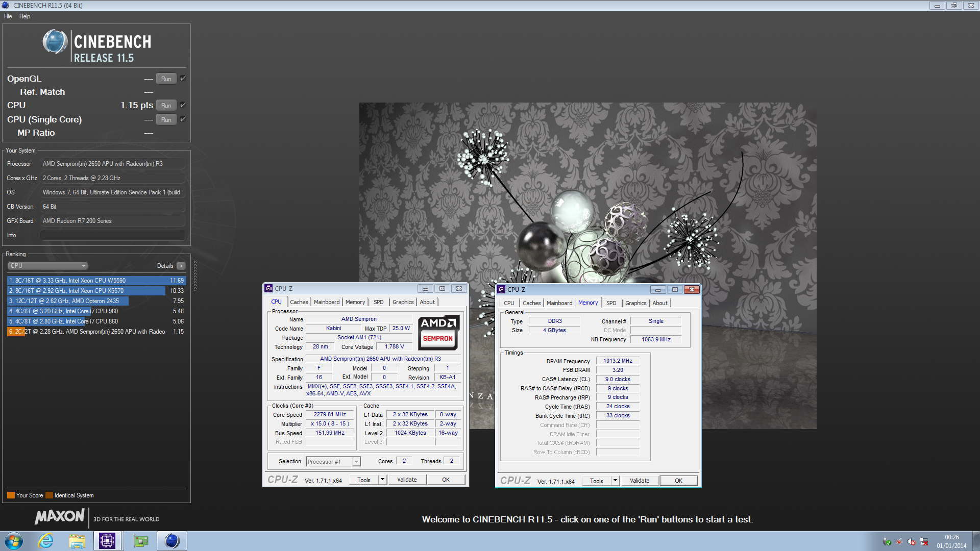Open Windows Explorer folder icon in taskbar
This screenshot has width=980, height=551.
point(77,541)
